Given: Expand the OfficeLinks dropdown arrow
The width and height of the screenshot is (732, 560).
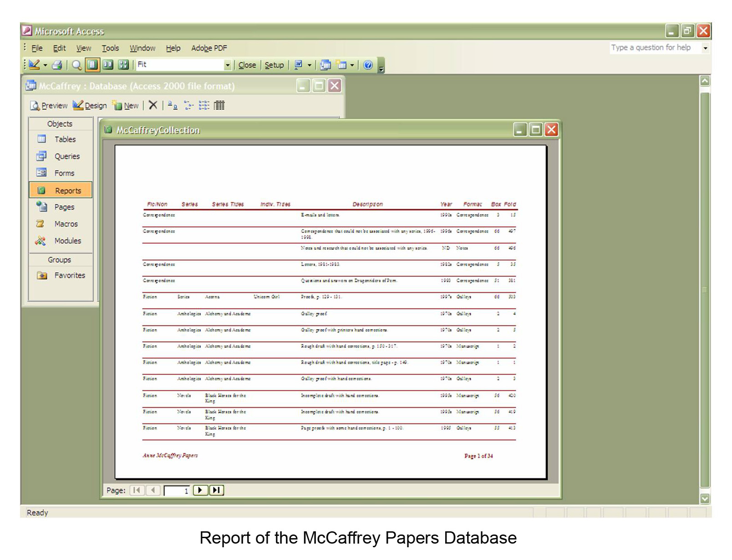Looking at the screenshot, I should (310, 65).
